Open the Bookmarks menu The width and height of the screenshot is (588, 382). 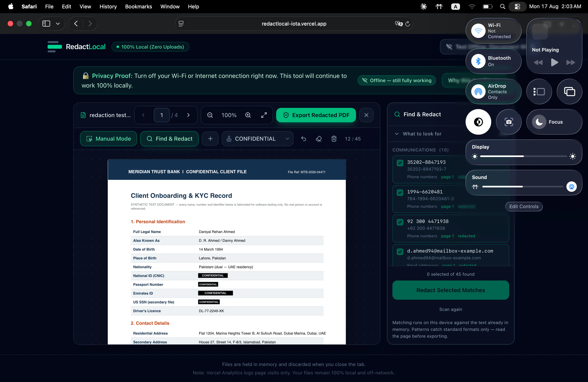139,6
